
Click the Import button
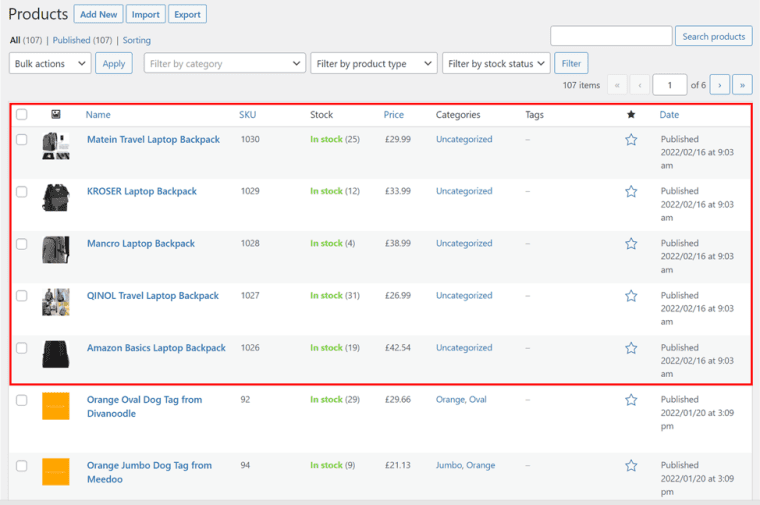[x=145, y=14]
